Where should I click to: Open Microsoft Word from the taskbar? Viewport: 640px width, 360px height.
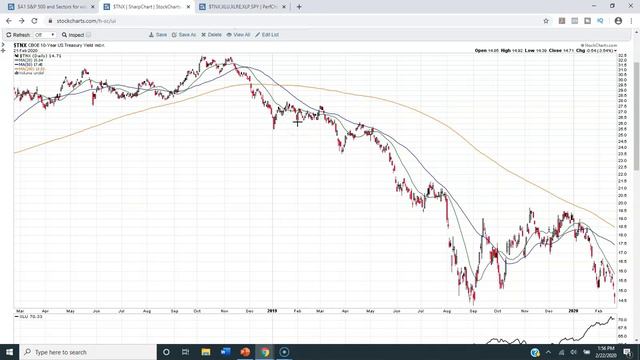tap(225, 352)
